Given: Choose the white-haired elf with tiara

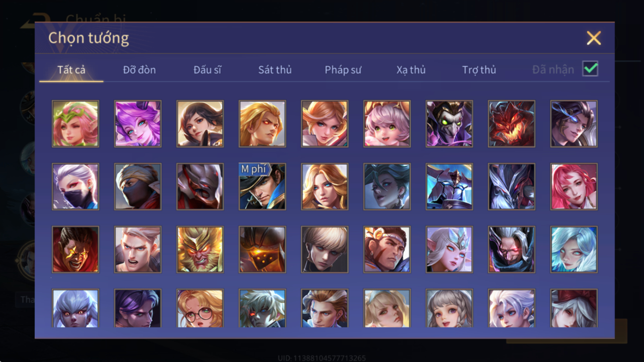Looking at the screenshot, I should click(x=449, y=250).
